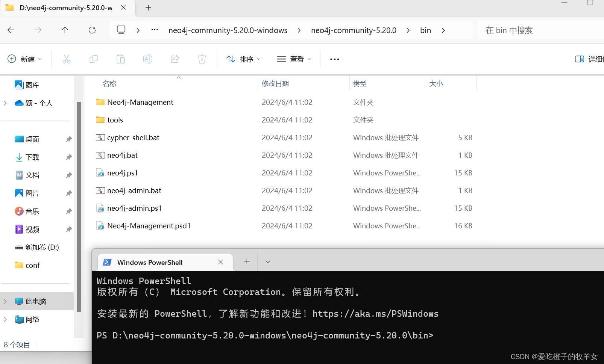
Task: Show hidden breadcrumb path via ellipsis
Action: point(155,30)
